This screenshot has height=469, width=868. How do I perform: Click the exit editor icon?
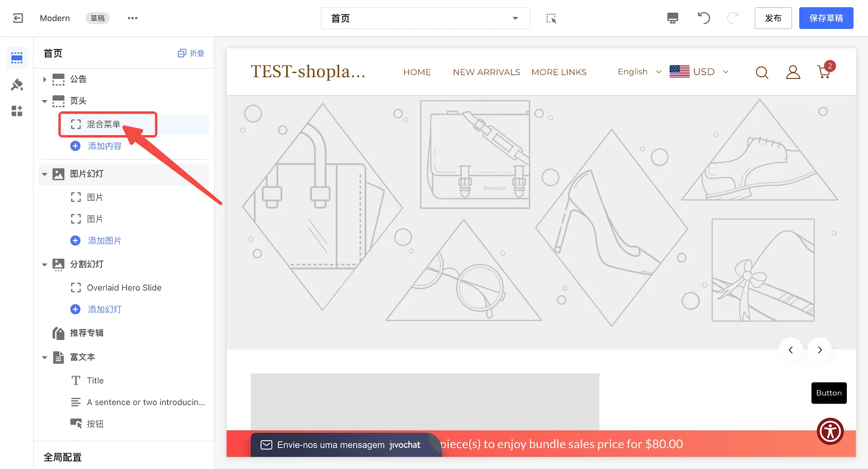(x=18, y=18)
